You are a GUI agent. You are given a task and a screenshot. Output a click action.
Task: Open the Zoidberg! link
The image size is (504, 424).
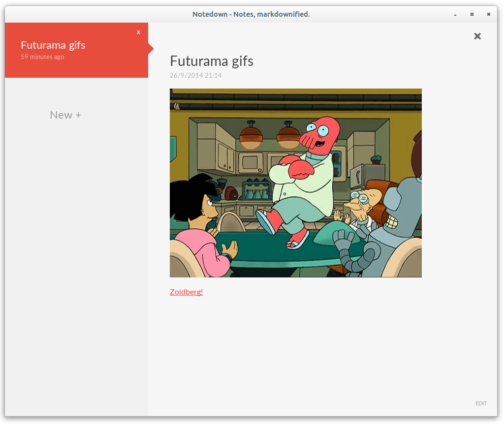(186, 292)
